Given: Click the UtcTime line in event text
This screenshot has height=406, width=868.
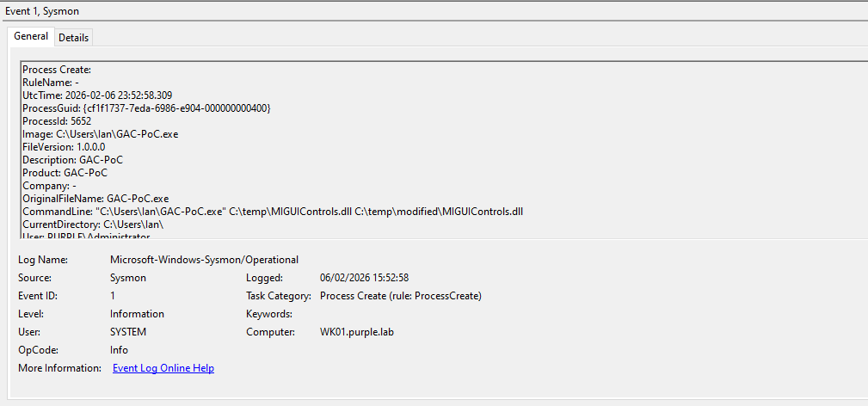Looking at the screenshot, I should point(103,95).
